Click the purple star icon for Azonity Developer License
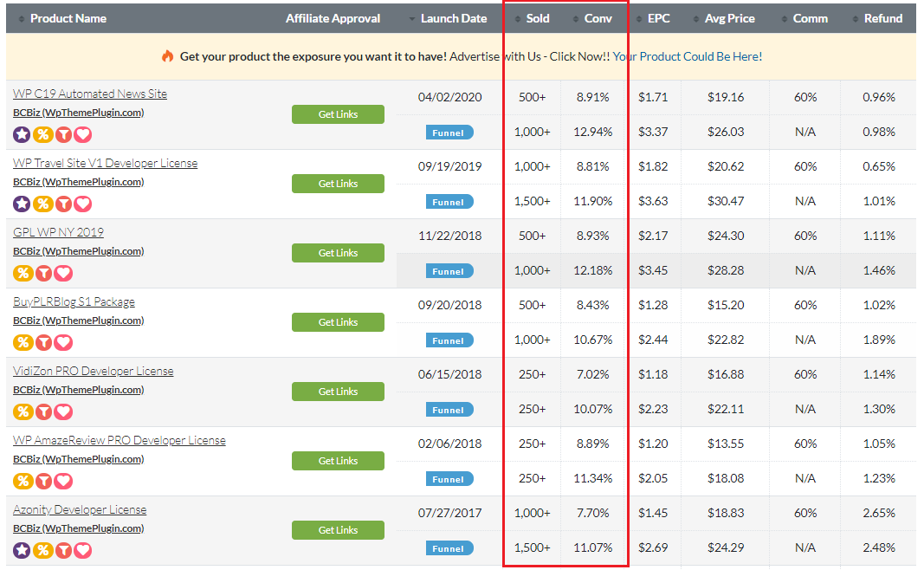 click(22, 550)
